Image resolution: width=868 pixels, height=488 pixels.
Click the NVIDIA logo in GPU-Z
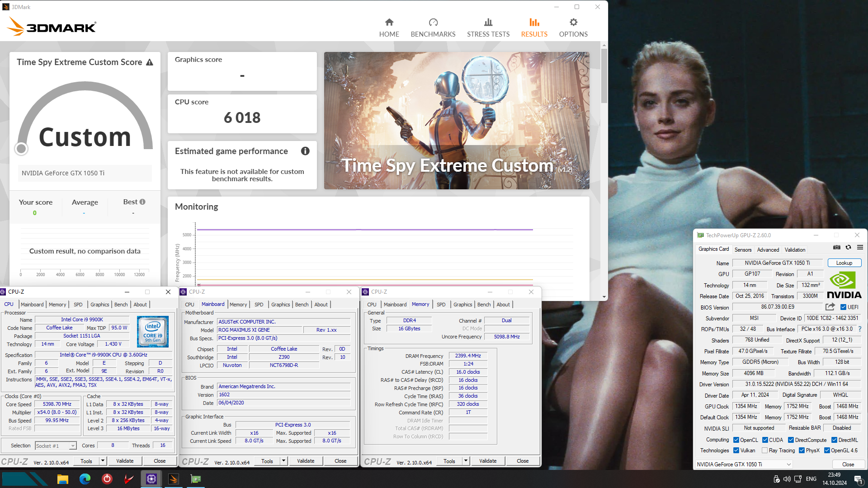844,285
